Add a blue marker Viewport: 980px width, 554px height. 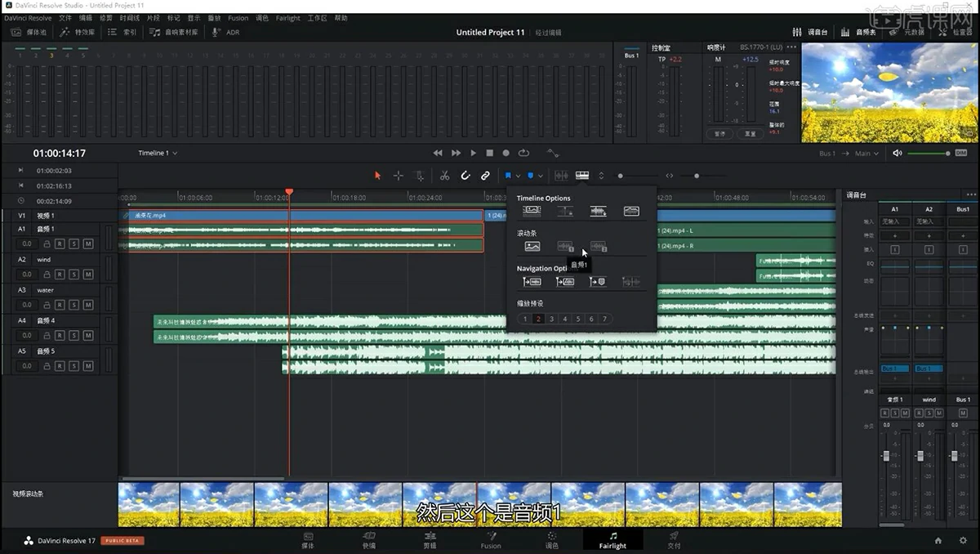tap(530, 176)
